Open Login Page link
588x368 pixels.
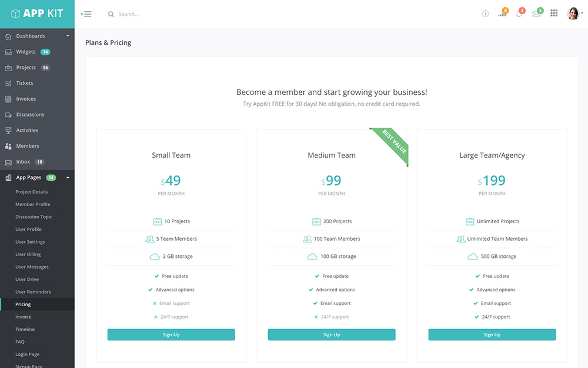(28, 354)
